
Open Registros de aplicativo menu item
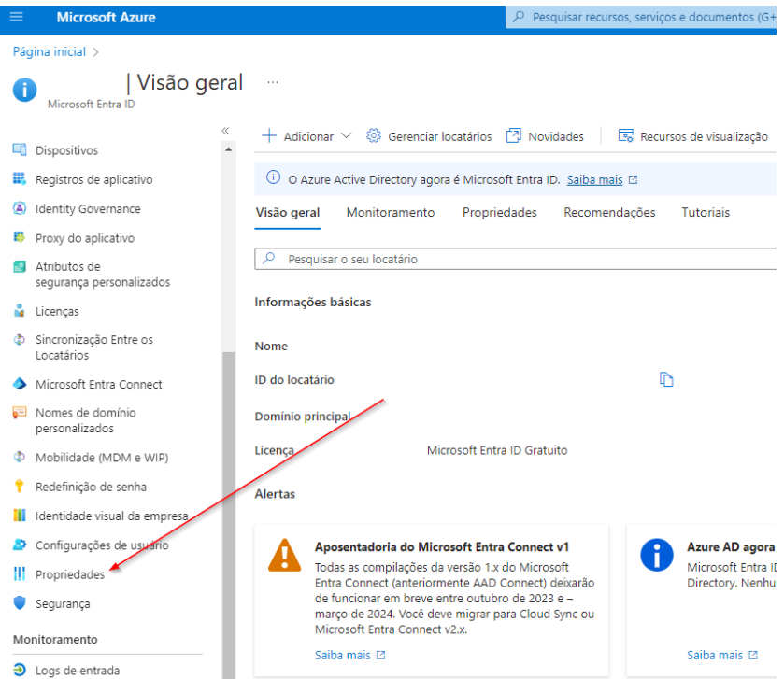point(94,179)
